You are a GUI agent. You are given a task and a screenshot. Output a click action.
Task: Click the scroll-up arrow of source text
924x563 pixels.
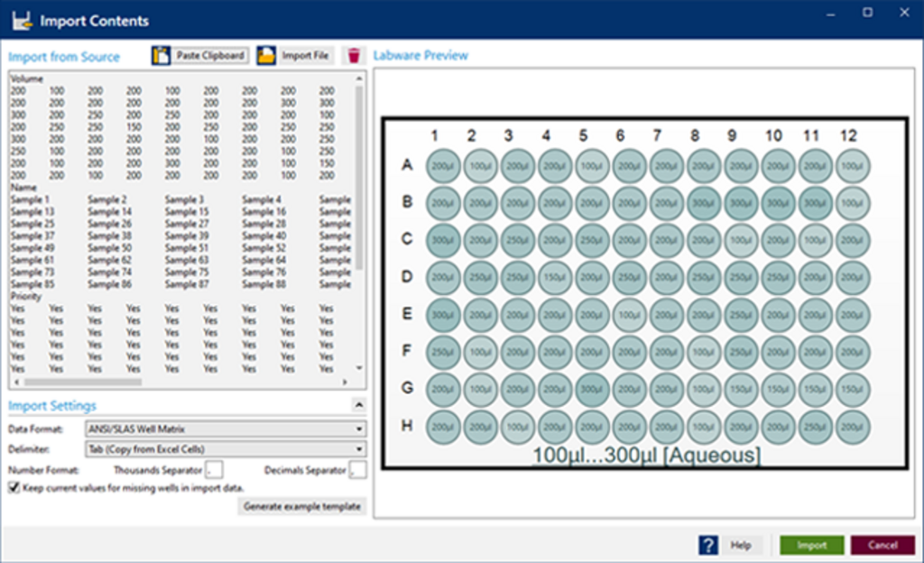click(359, 78)
